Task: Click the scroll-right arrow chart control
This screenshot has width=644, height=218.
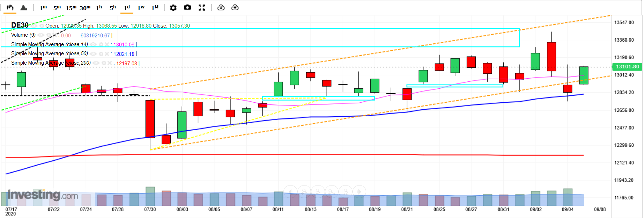Action: coord(359,191)
